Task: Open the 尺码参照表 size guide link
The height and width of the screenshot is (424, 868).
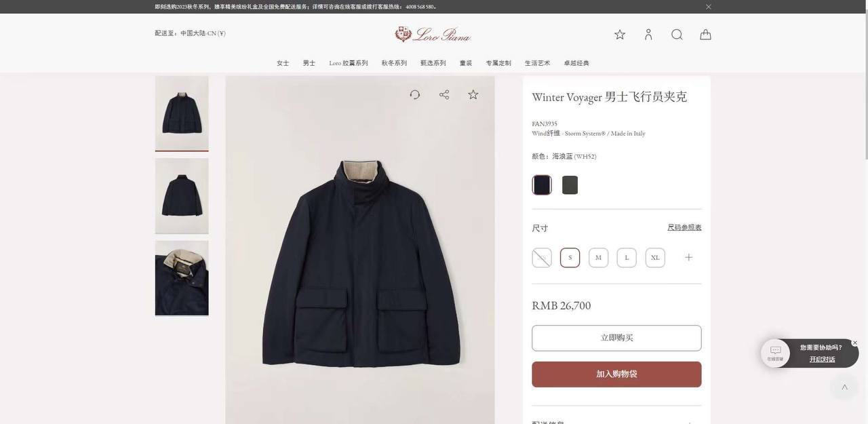Action: [684, 227]
